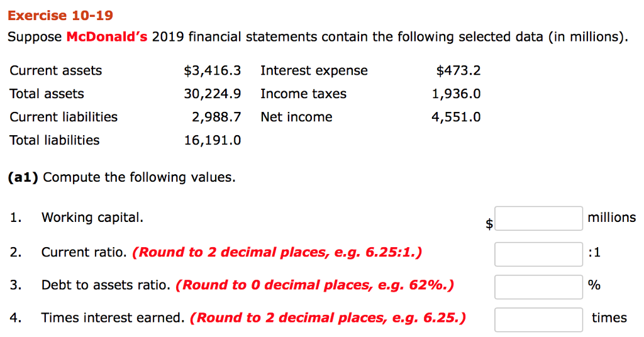Click the Total assets value 30,224.9
Image resolution: width=644 pixels, height=337 pixels.
point(213,94)
